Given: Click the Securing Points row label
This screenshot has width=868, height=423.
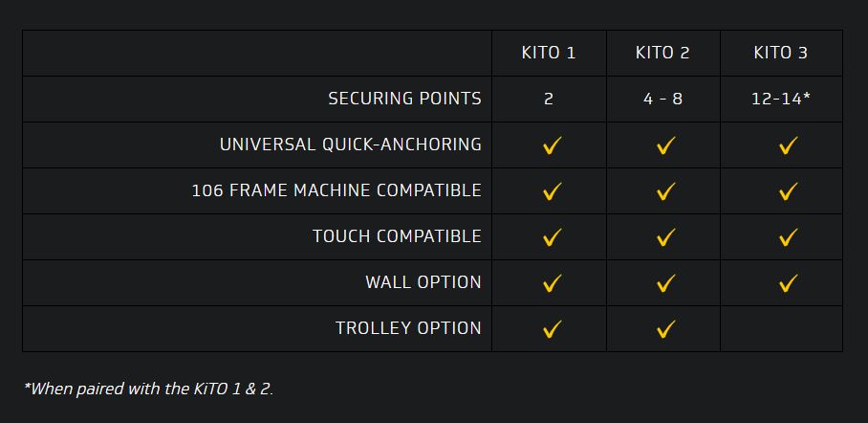Looking at the screenshot, I should [404, 99].
